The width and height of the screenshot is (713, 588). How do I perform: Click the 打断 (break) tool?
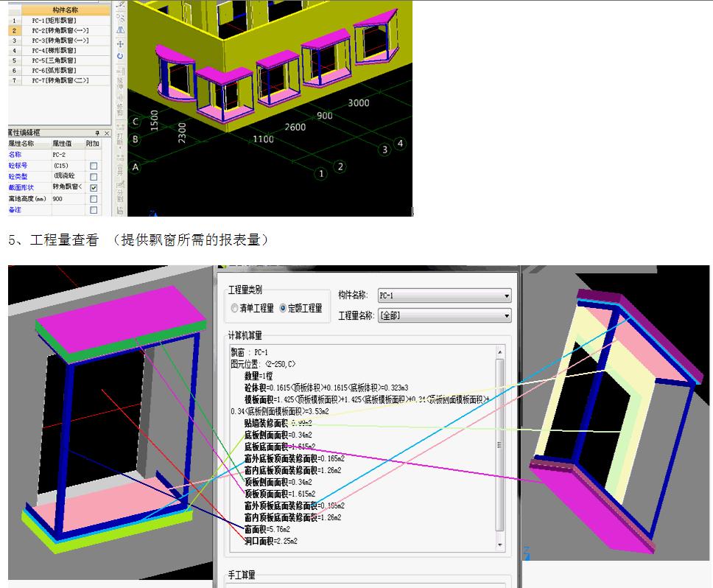click(120, 136)
